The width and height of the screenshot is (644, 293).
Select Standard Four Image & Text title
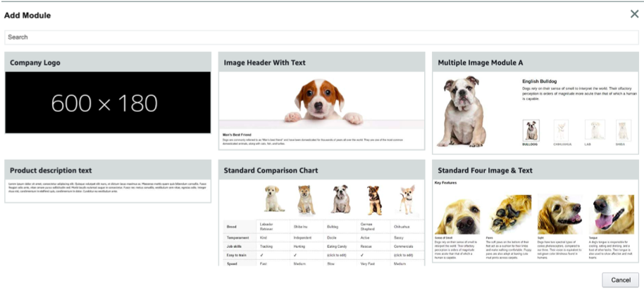click(x=485, y=170)
